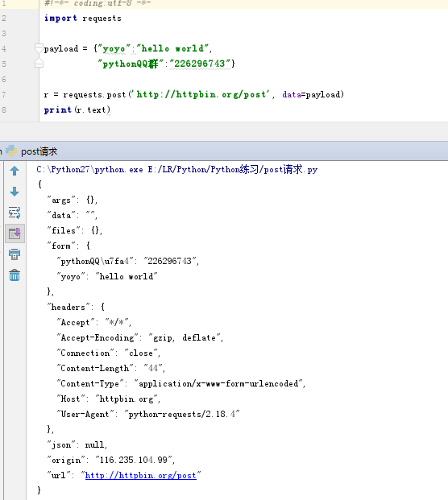The image size is (448, 500).
Task: Clear console output with the trash icon
Action: 15,275
